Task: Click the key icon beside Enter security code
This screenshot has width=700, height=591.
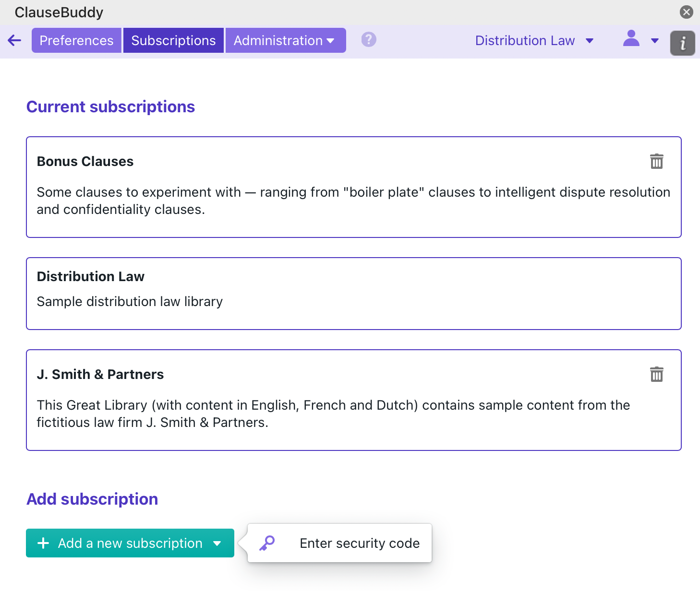Action: point(267,543)
